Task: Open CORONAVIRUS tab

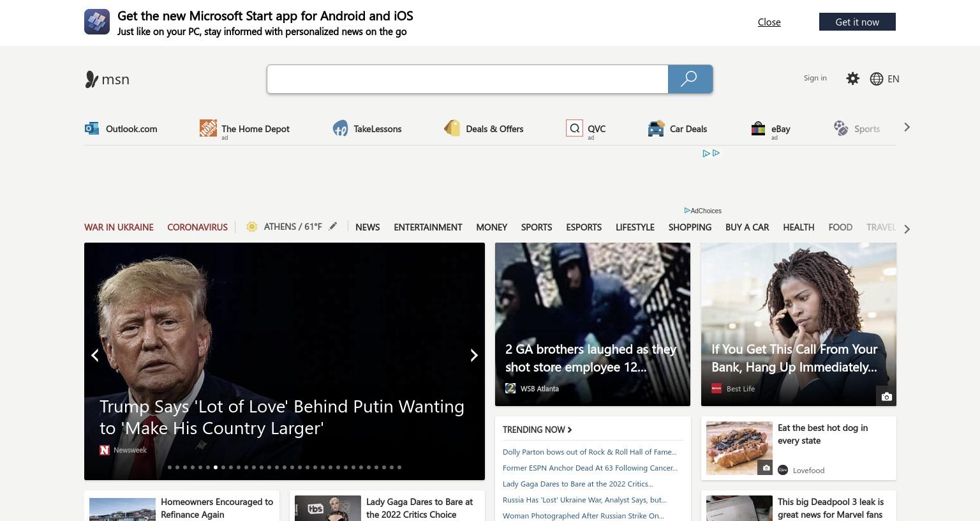Action: click(197, 227)
